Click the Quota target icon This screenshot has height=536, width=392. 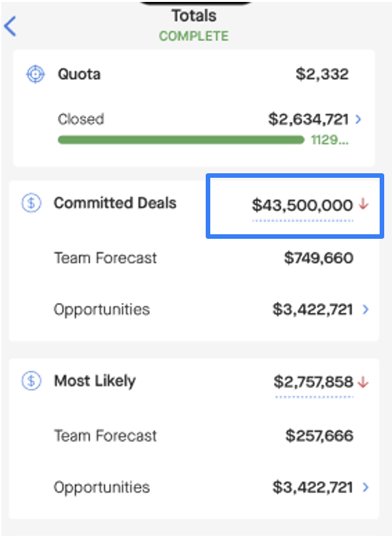[35, 74]
